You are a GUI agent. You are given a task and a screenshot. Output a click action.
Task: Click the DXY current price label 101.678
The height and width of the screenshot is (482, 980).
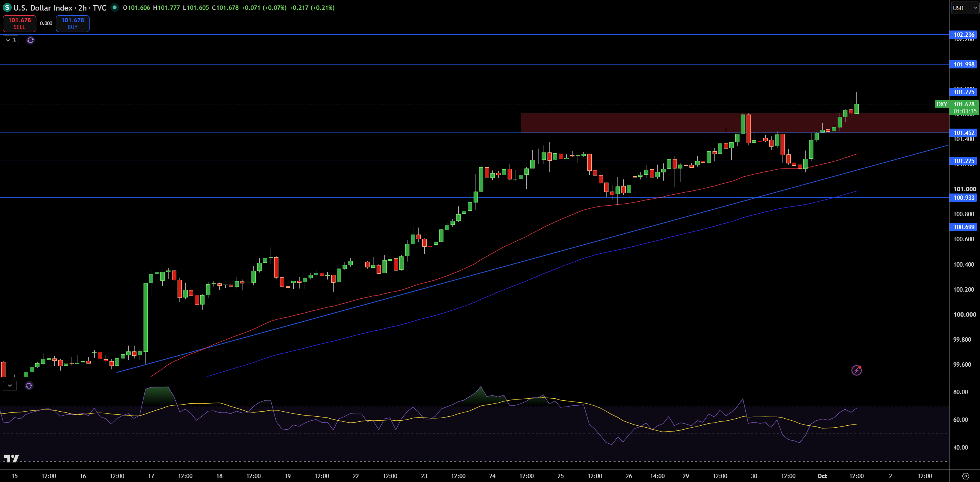pyautogui.click(x=957, y=108)
